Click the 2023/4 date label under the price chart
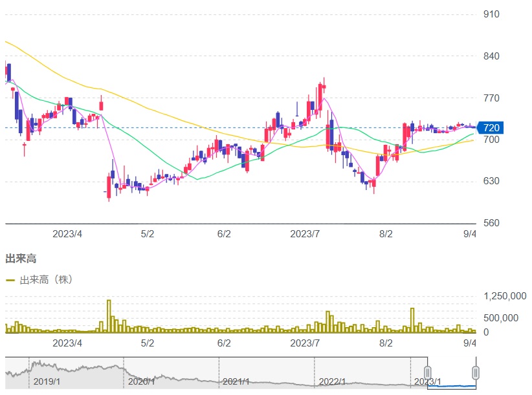The height and width of the screenshot is (395, 532). click(x=67, y=234)
